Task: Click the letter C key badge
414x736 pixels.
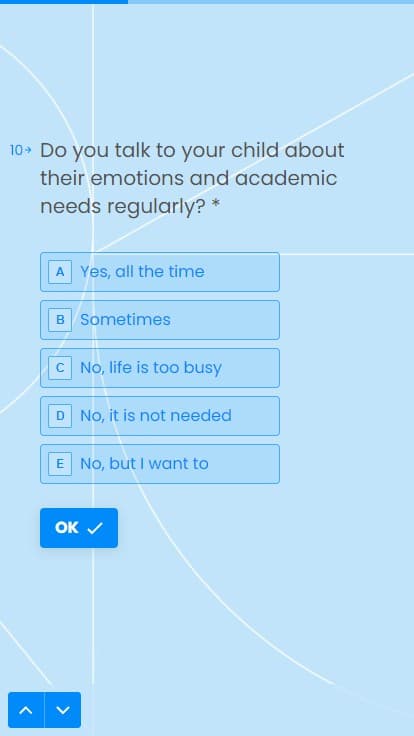Action: (60, 368)
